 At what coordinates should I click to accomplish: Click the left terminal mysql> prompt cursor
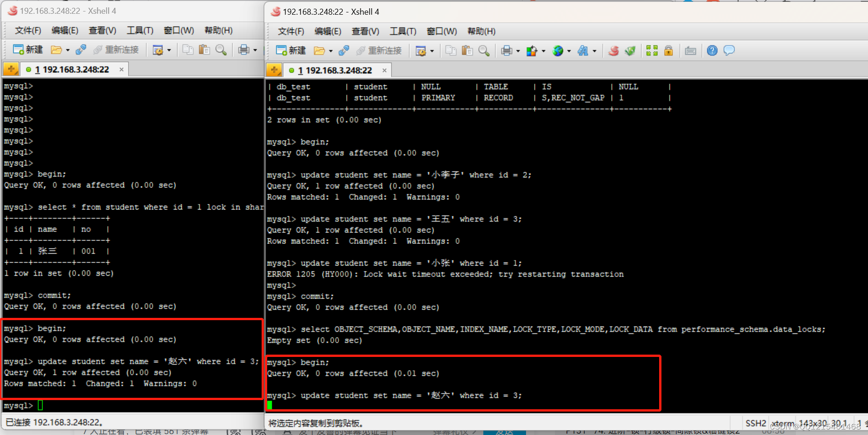click(40, 406)
